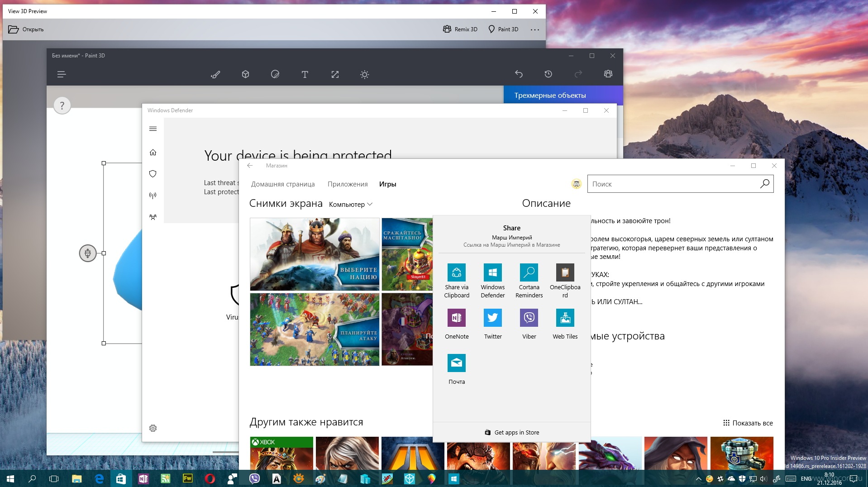Image resolution: width=868 pixels, height=487 pixels.
Task: Switch to the Домашняя страница tab
Action: [283, 184]
